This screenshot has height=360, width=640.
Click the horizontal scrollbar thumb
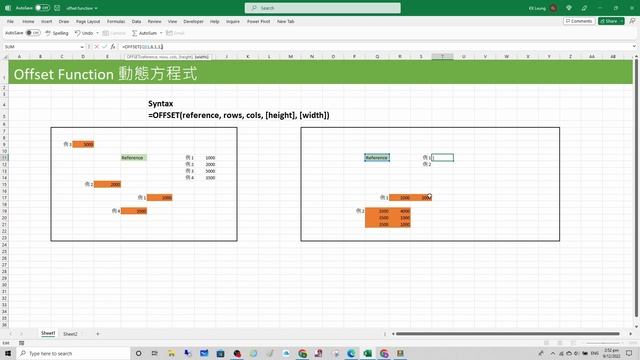(507, 334)
